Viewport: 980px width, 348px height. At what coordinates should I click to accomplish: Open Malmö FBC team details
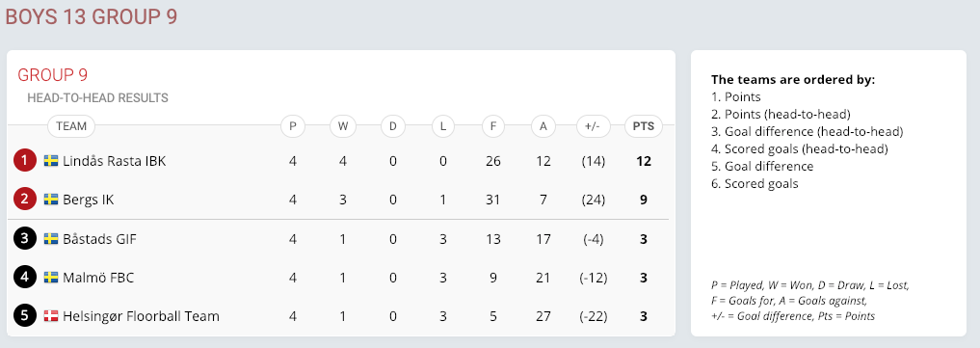coord(98,278)
